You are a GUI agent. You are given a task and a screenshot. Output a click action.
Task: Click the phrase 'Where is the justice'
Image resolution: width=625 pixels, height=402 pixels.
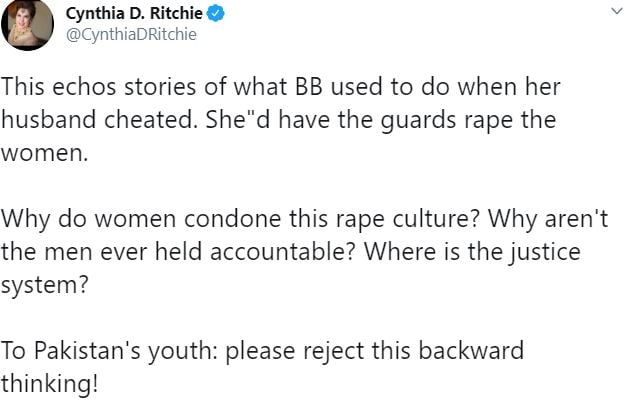click(472, 252)
